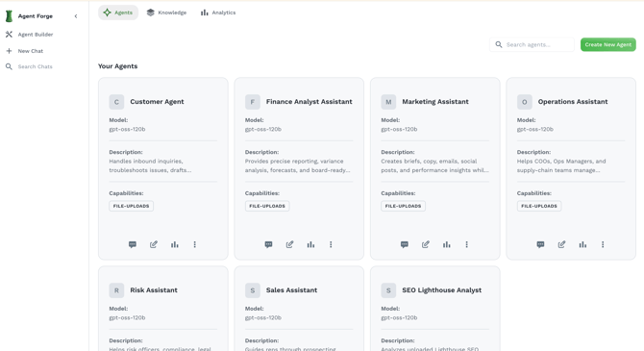Click the Create New Agent button
This screenshot has width=644, height=351.
point(607,44)
